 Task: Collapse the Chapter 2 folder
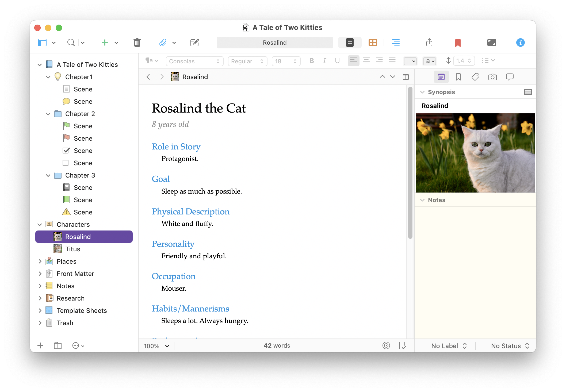pyautogui.click(x=48, y=114)
